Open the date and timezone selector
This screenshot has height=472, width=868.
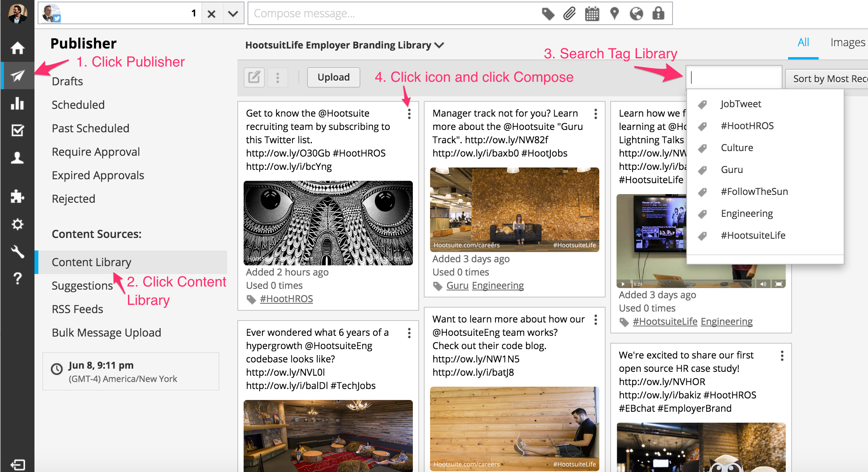(x=131, y=371)
